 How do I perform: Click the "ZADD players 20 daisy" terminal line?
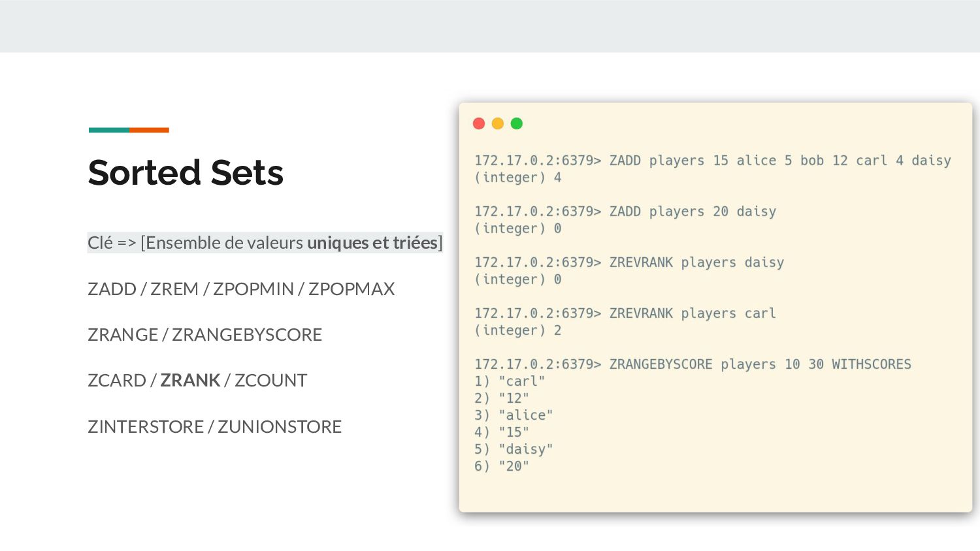(693, 212)
